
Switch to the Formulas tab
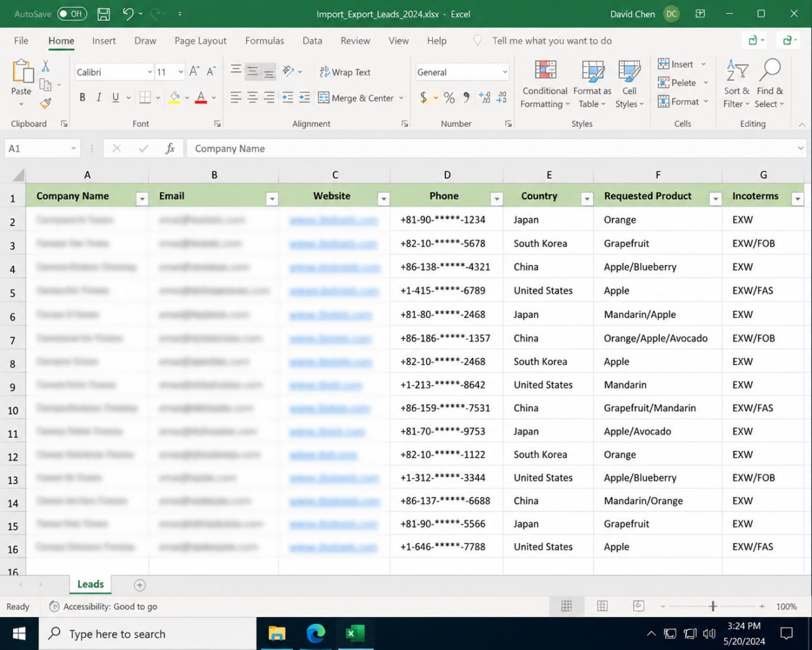265,41
